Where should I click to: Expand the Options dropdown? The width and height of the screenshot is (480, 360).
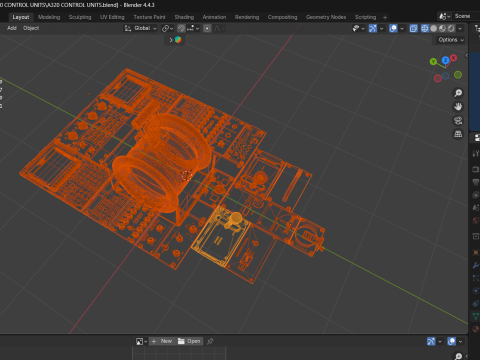pyautogui.click(x=451, y=40)
